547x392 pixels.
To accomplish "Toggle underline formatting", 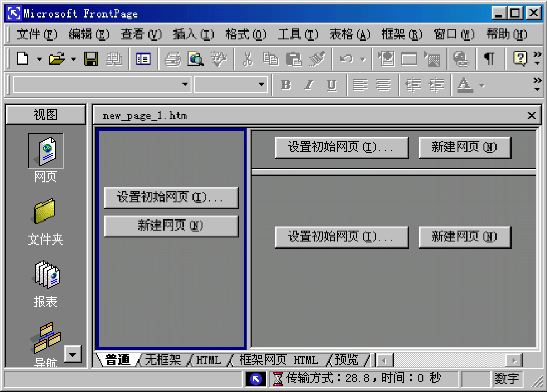I will pyautogui.click(x=332, y=84).
